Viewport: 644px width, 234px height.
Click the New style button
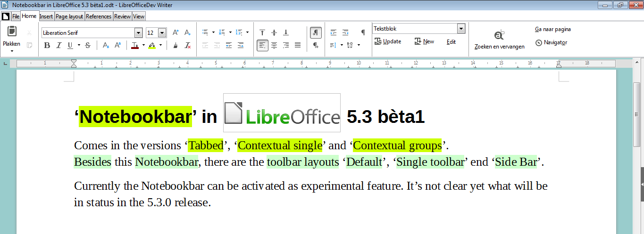[x=424, y=41]
